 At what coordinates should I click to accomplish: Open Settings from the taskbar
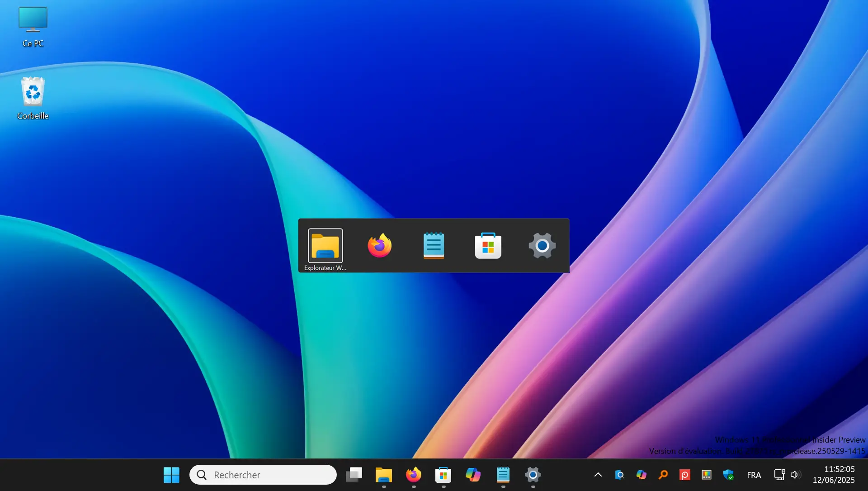[x=533, y=475]
